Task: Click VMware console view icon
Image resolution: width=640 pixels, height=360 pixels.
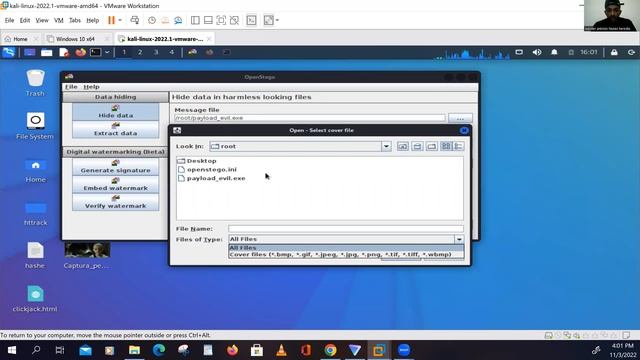Action: (x=251, y=20)
